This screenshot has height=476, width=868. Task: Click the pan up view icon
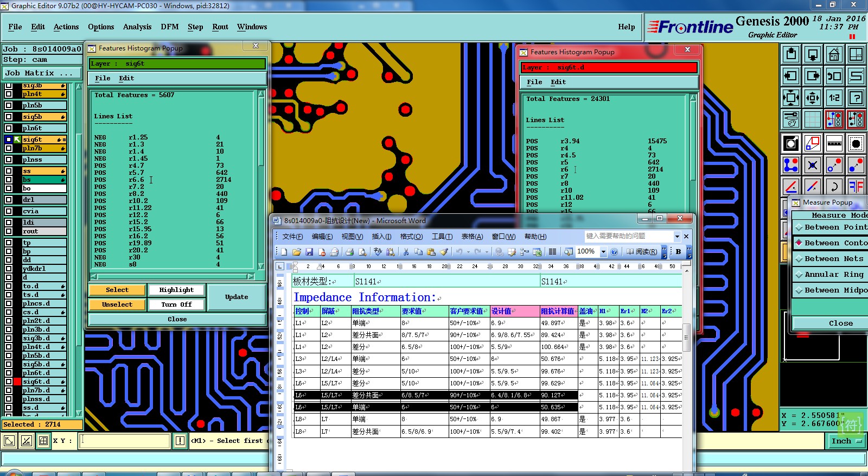[791, 54]
